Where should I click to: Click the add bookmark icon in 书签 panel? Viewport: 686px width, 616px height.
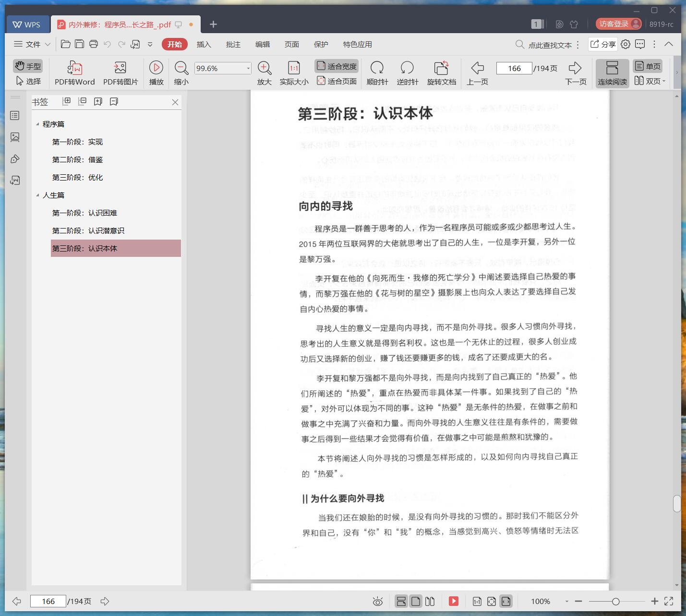[98, 101]
